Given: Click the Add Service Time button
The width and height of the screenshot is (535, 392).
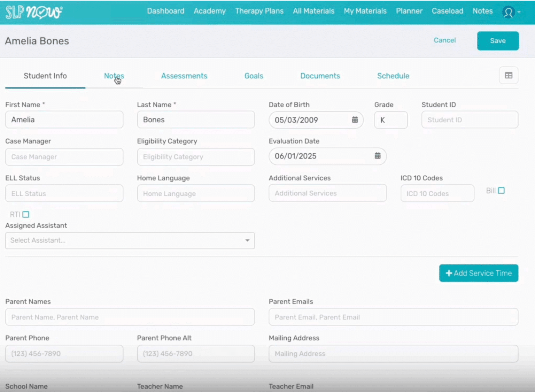Looking at the screenshot, I should pyautogui.click(x=479, y=273).
